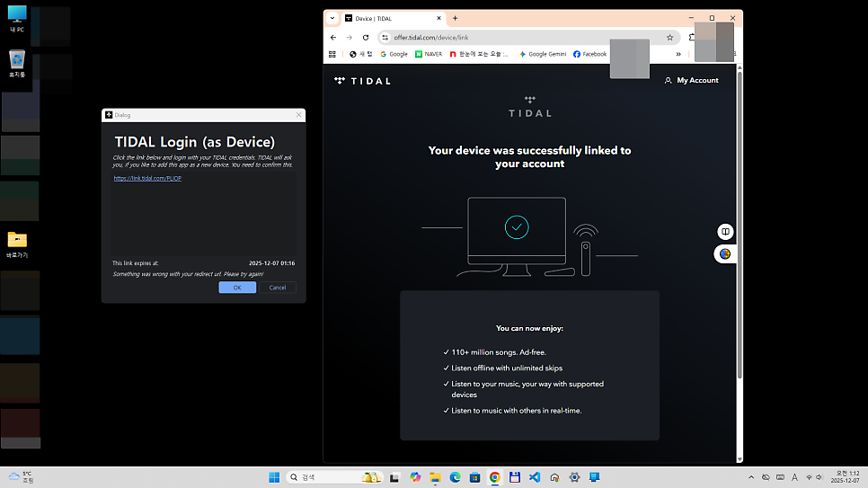Image resolution: width=868 pixels, height=488 pixels.
Task: Click the reading mode side button on the page
Action: [725, 232]
